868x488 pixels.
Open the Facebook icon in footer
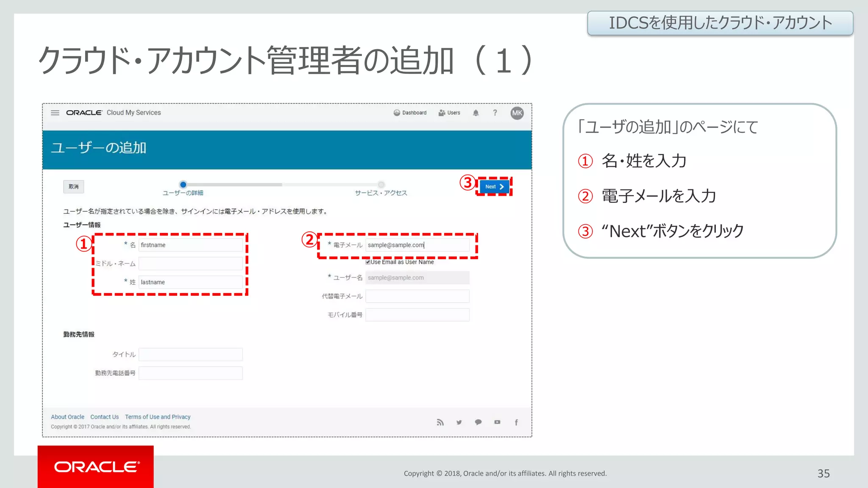[x=516, y=422]
